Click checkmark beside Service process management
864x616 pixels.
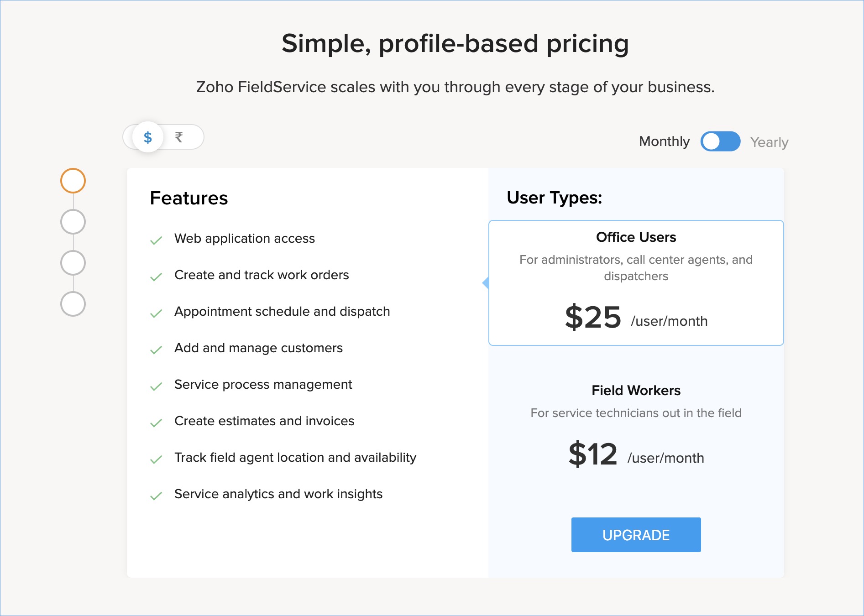click(x=156, y=386)
